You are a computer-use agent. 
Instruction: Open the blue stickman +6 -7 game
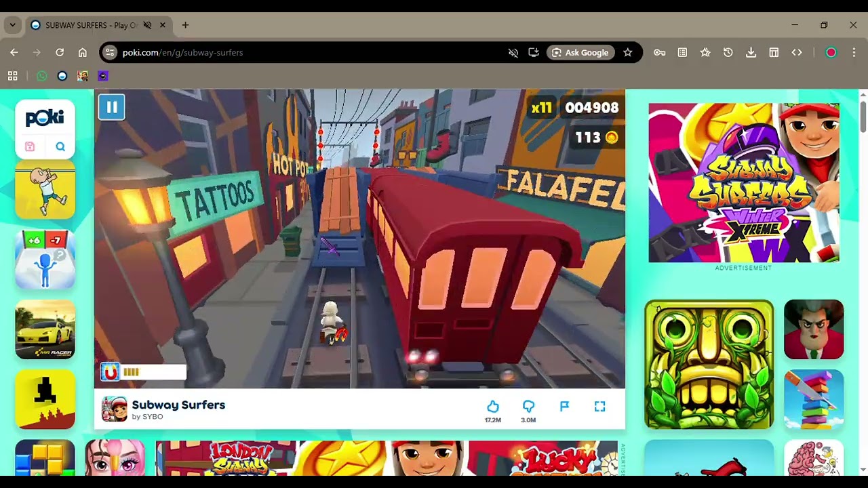click(45, 259)
